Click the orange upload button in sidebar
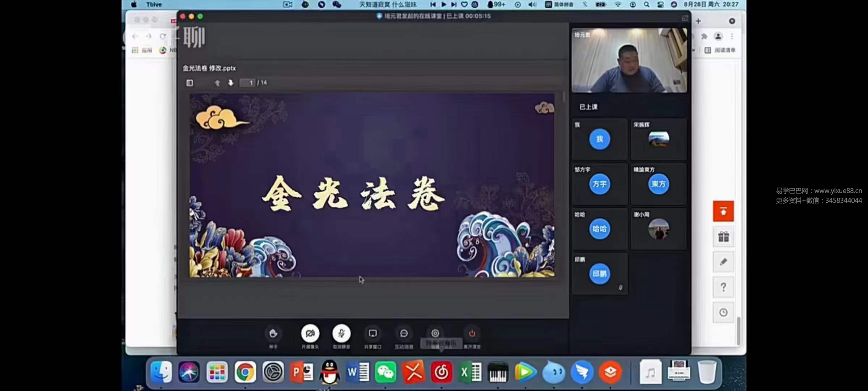Image resolution: width=868 pixels, height=391 pixels. [x=723, y=211]
